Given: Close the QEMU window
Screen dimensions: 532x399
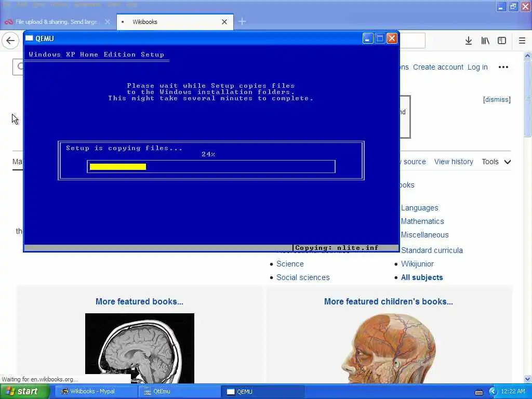Looking at the screenshot, I should 392,38.
